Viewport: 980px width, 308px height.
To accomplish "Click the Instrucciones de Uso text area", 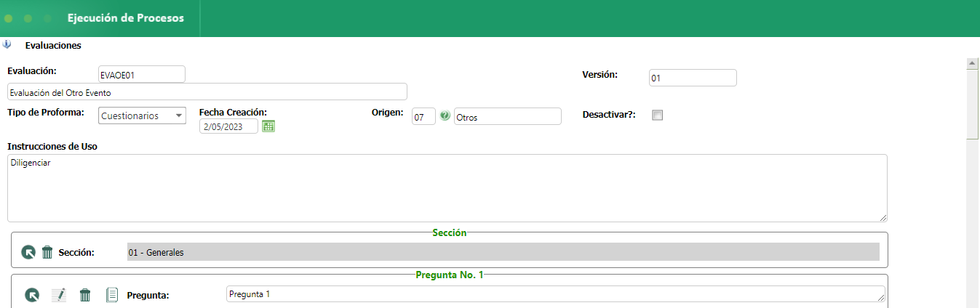I will pos(447,187).
